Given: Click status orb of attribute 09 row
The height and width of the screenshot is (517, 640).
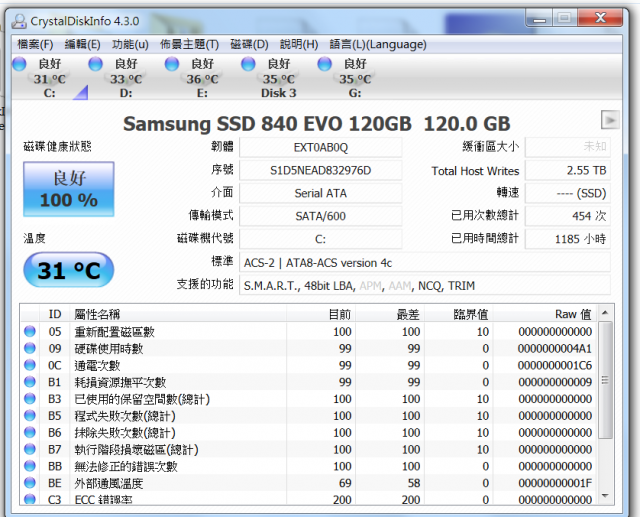Looking at the screenshot, I should (x=30, y=348).
